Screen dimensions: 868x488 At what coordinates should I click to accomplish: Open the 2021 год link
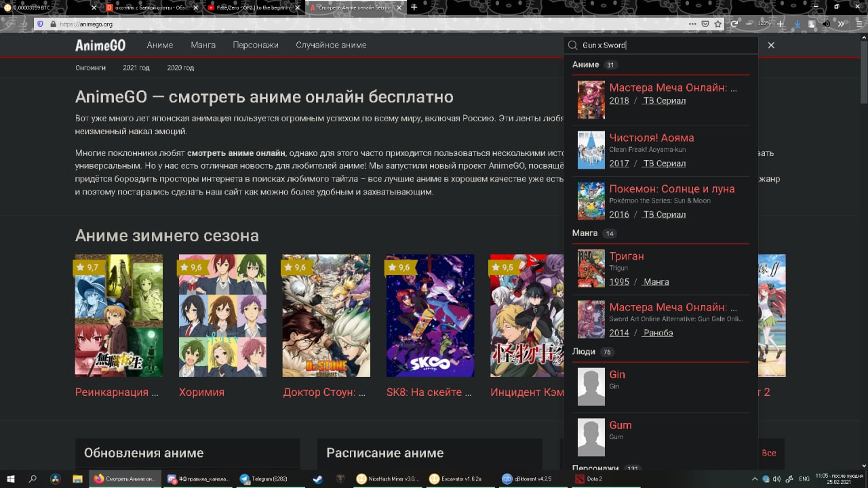coord(136,68)
